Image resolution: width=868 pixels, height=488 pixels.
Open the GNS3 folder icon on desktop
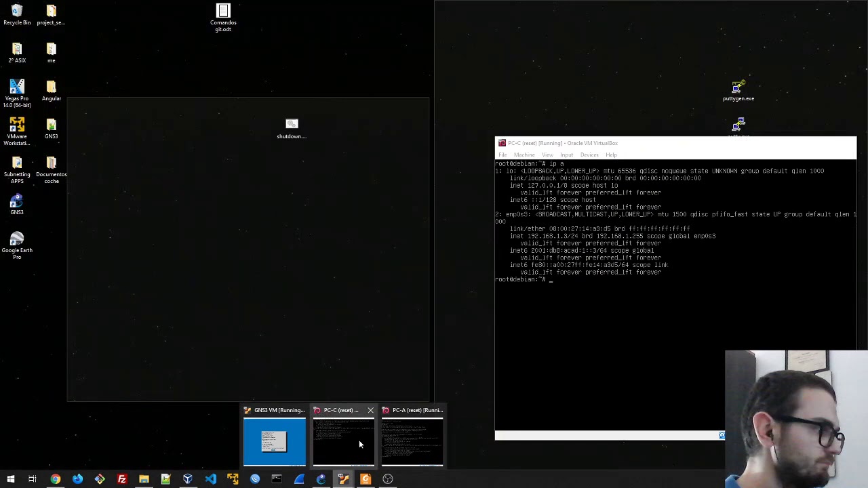point(51,128)
